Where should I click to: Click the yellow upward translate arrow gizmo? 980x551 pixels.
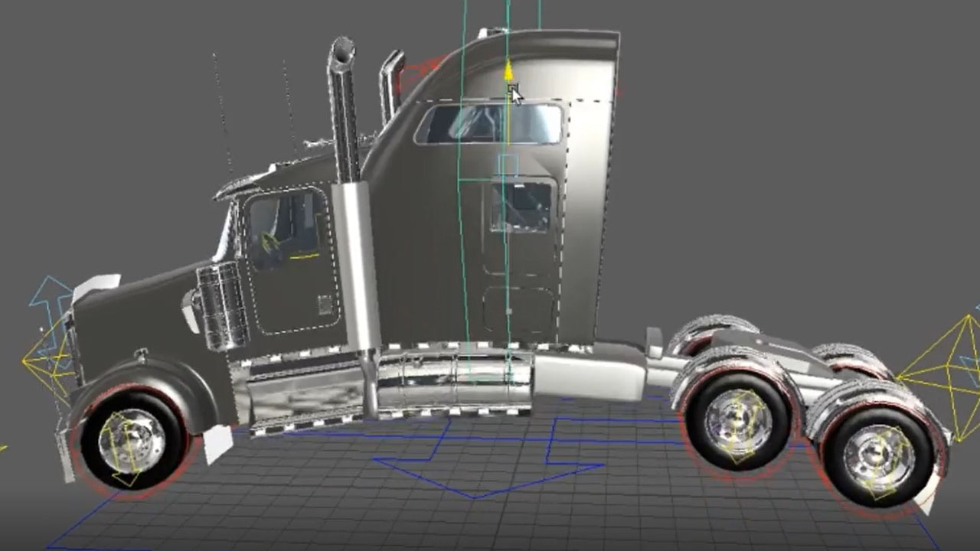(x=508, y=71)
